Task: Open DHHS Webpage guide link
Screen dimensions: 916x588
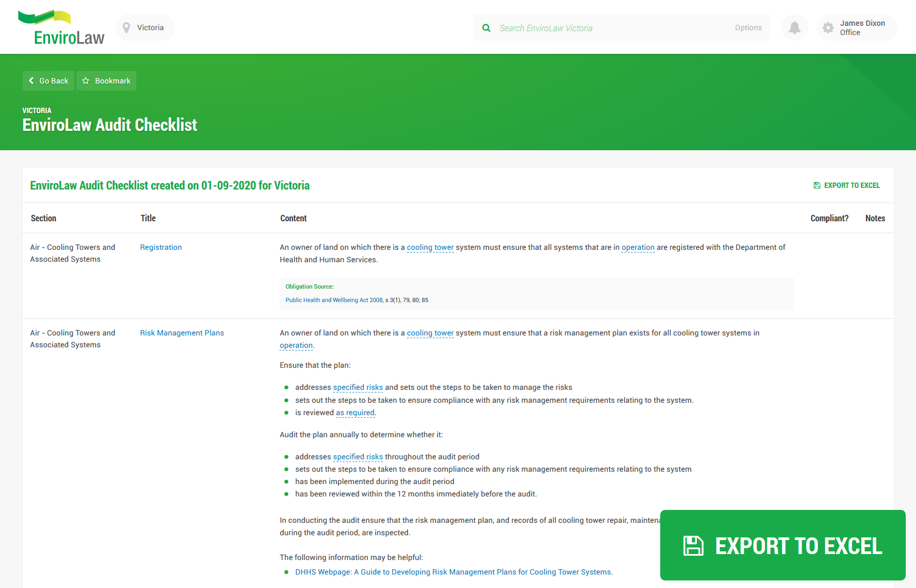Action: (x=453, y=572)
